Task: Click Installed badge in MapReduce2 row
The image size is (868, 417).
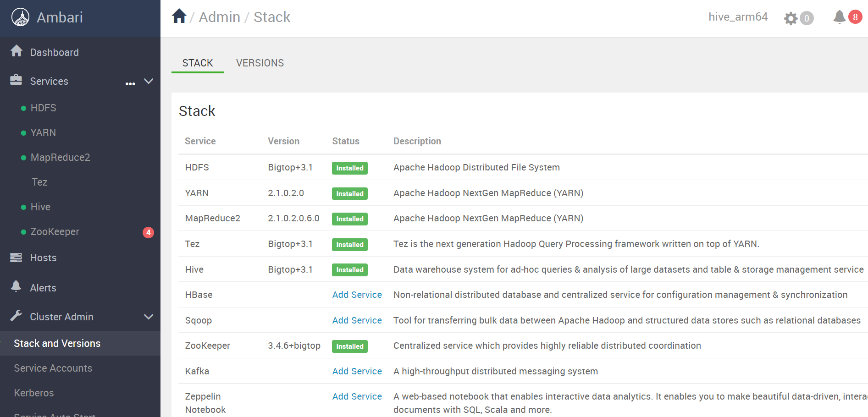Action: pos(349,219)
